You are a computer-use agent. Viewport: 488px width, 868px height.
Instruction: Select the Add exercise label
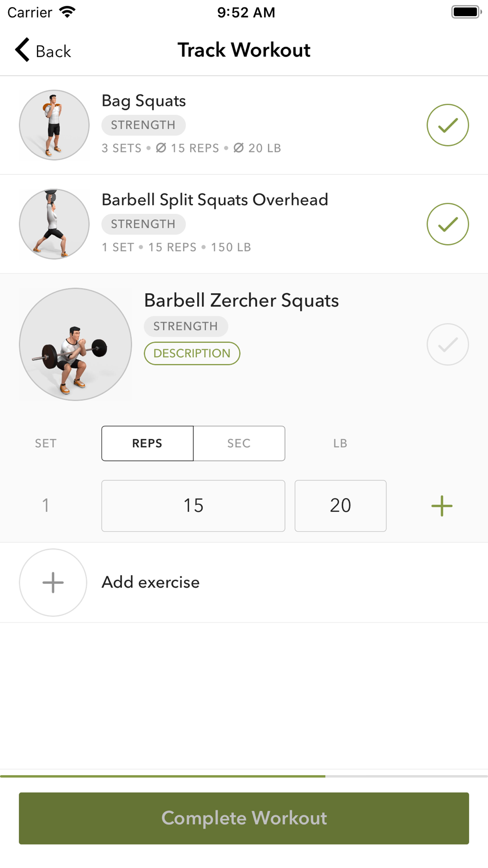pyautogui.click(x=150, y=582)
